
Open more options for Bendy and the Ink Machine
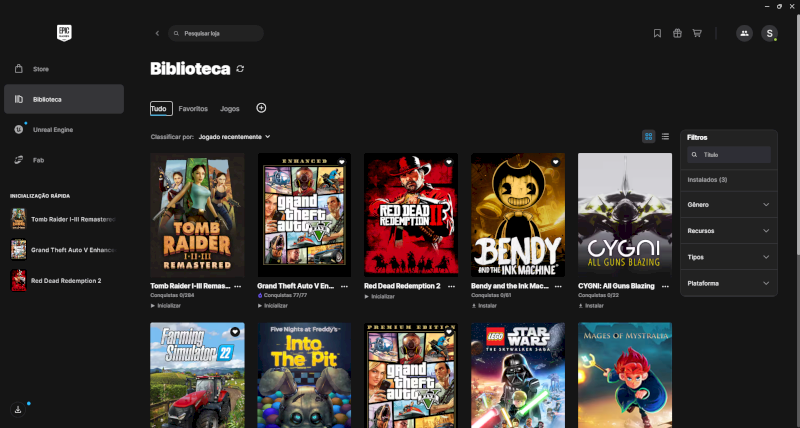click(x=558, y=286)
